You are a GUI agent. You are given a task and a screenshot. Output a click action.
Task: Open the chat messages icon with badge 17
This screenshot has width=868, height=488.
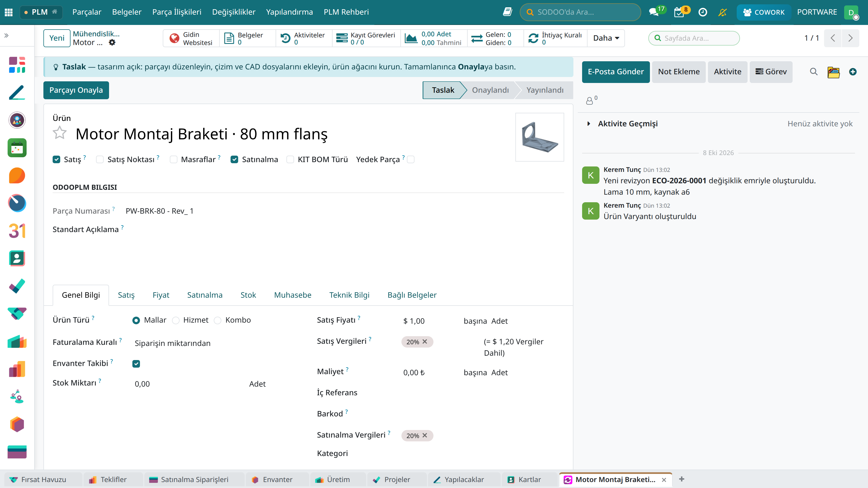click(654, 12)
